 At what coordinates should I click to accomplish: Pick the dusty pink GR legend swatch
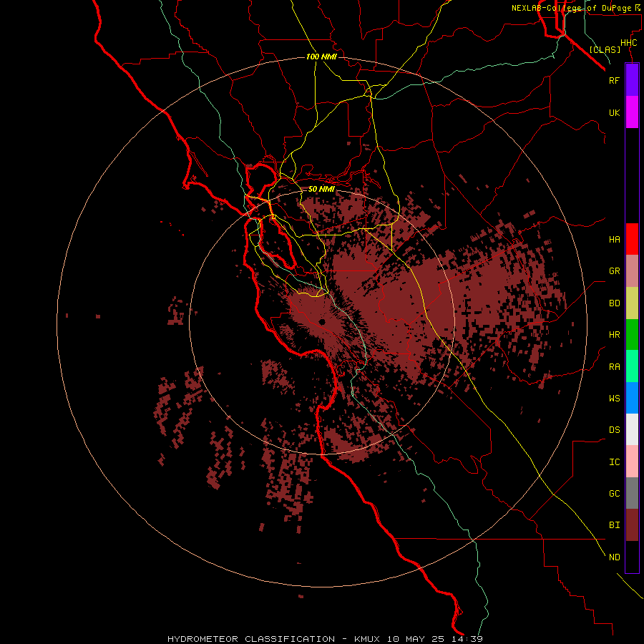632,271
